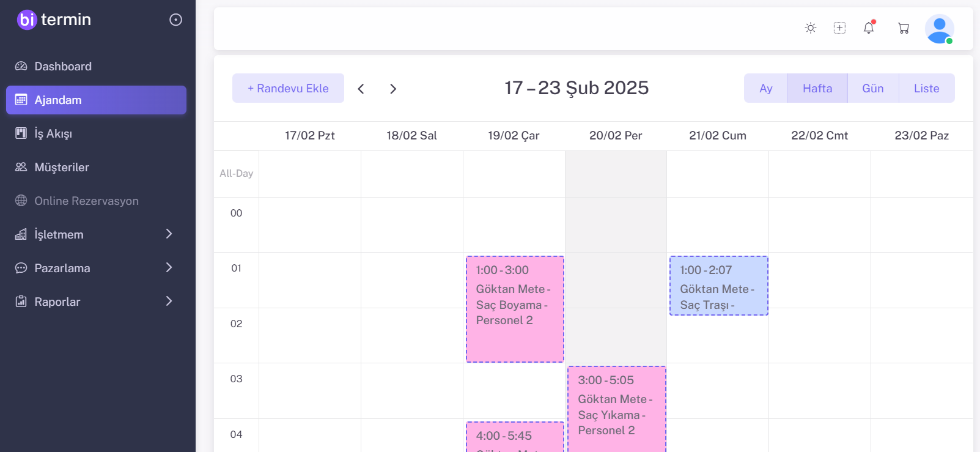Click the quick-add plus icon in header

tap(840, 28)
